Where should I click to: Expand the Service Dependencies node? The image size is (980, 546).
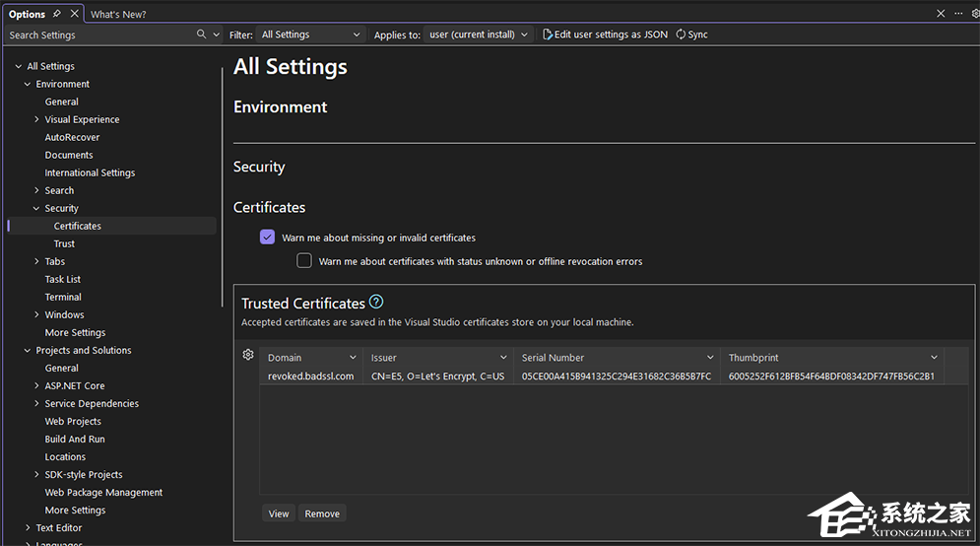[x=36, y=403]
